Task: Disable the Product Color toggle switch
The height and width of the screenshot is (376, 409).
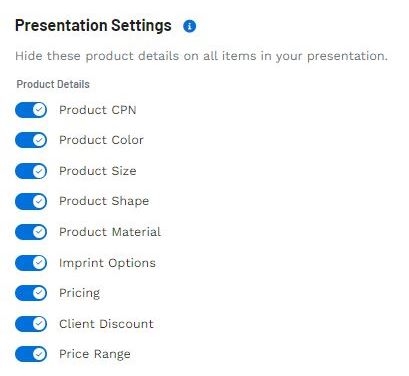Action: pyautogui.click(x=31, y=140)
